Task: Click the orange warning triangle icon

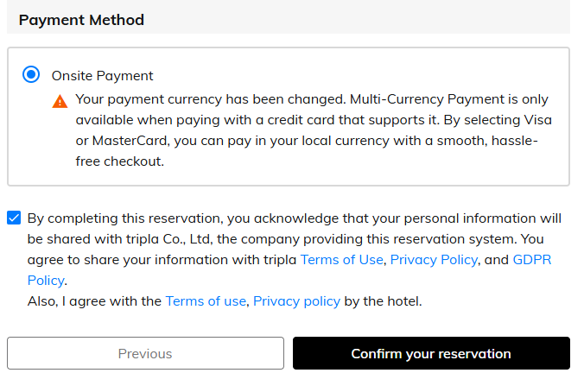Action: 60,101
